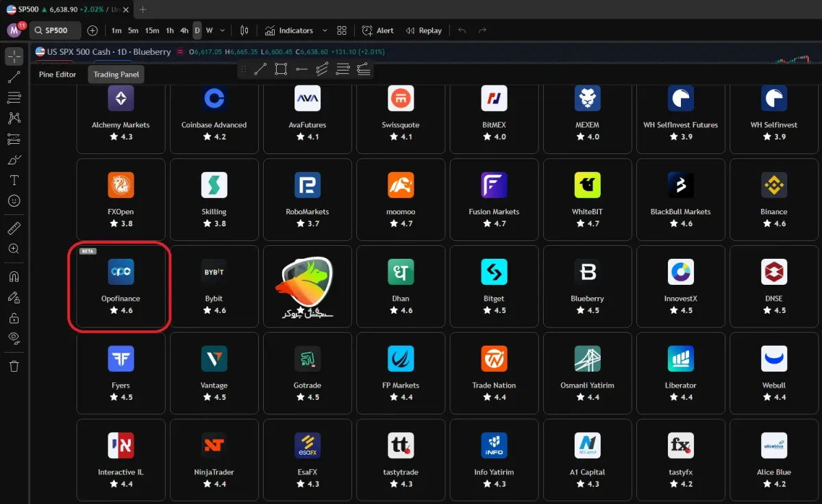Close the SP500 browser tab
Screen dimensions: 822x504
tap(126, 10)
